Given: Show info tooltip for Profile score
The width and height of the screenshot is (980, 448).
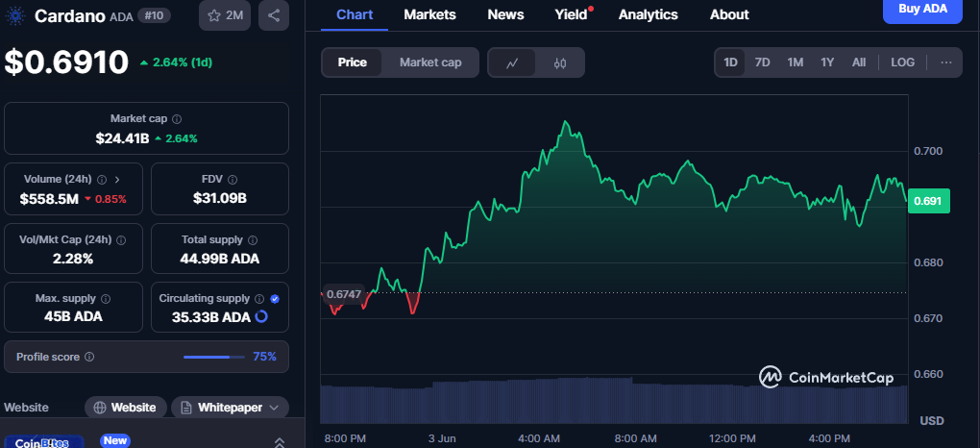Looking at the screenshot, I should tap(89, 357).
